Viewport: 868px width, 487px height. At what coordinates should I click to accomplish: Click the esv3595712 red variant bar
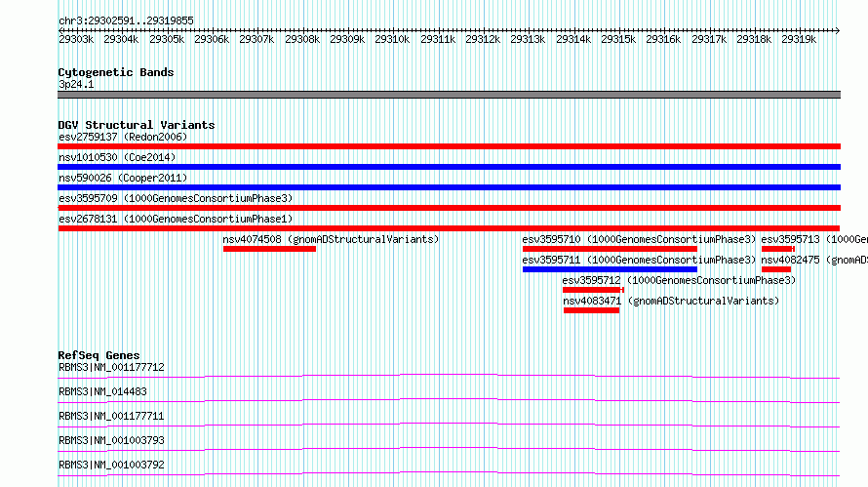(x=593, y=290)
